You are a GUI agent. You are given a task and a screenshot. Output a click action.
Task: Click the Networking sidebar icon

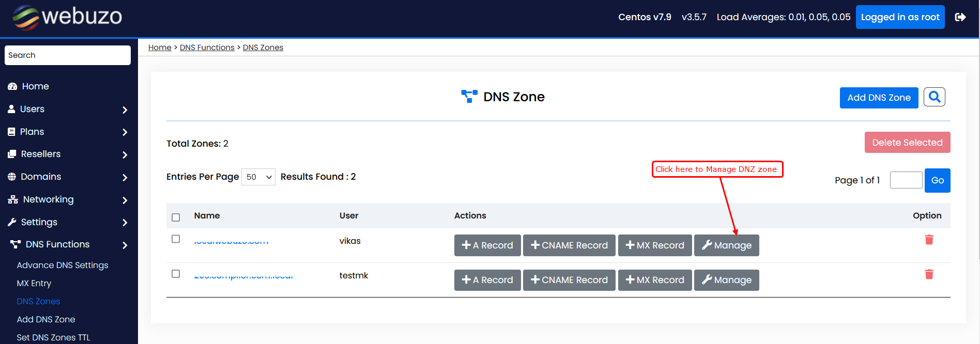12,199
